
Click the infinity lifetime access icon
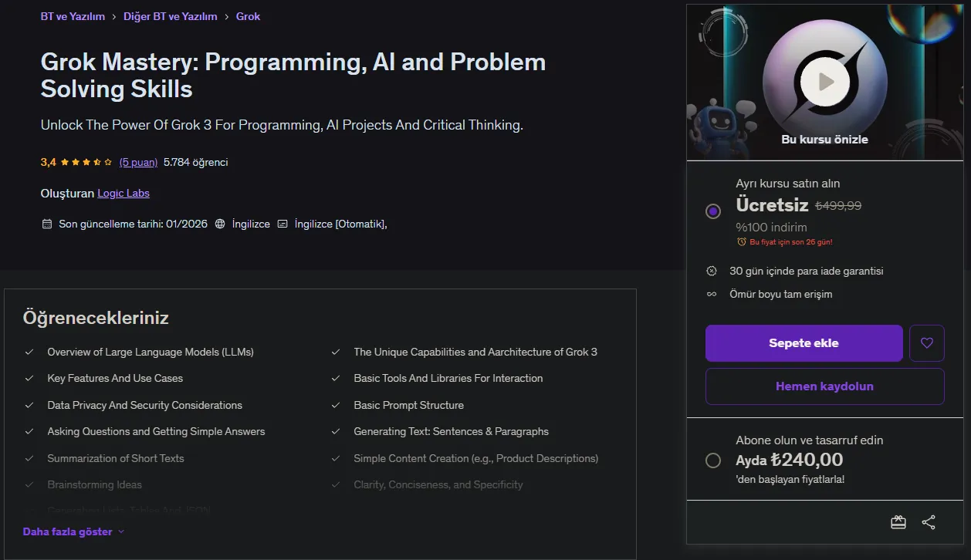click(712, 294)
